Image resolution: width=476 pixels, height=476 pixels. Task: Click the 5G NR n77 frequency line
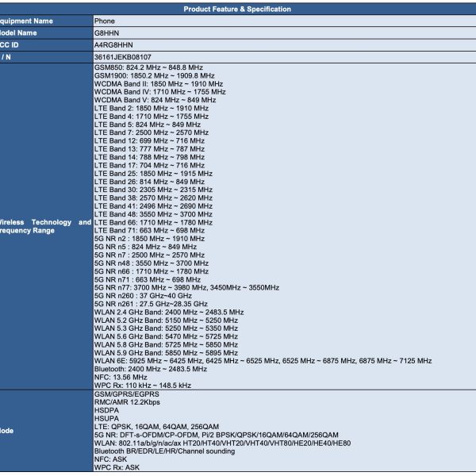186,287
